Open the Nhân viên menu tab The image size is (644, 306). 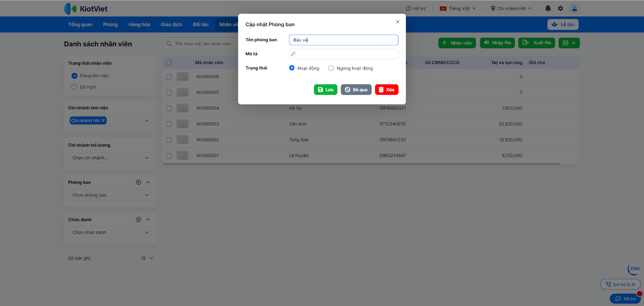click(227, 25)
